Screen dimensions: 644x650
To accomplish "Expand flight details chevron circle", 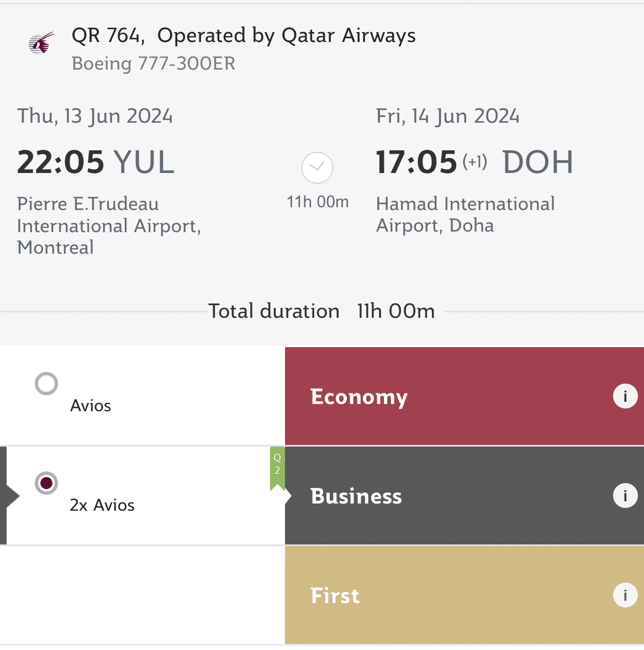I will pyautogui.click(x=317, y=167).
